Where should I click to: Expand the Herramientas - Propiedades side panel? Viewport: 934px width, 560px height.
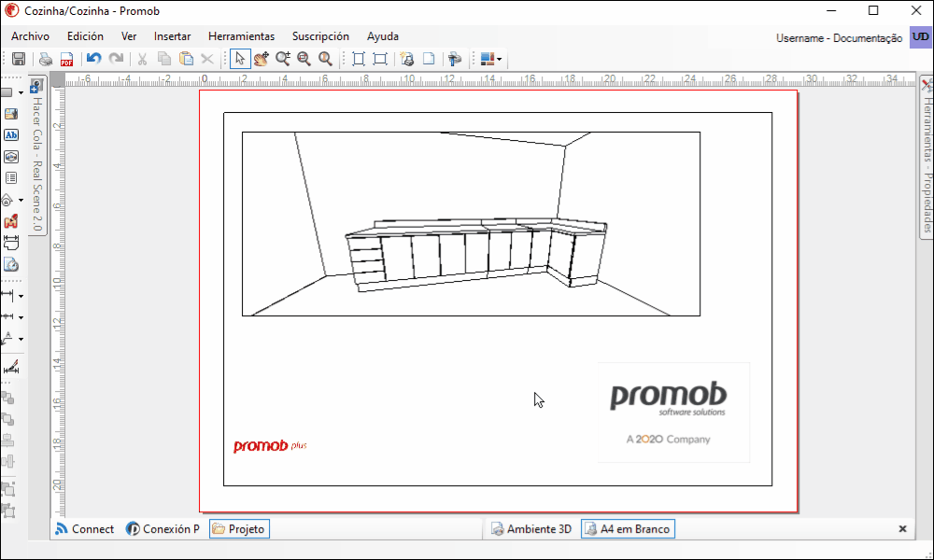coord(927,158)
